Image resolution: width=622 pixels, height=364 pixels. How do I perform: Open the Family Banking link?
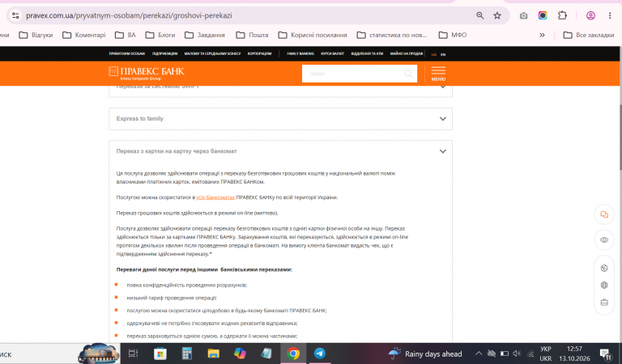tap(300, 53)
